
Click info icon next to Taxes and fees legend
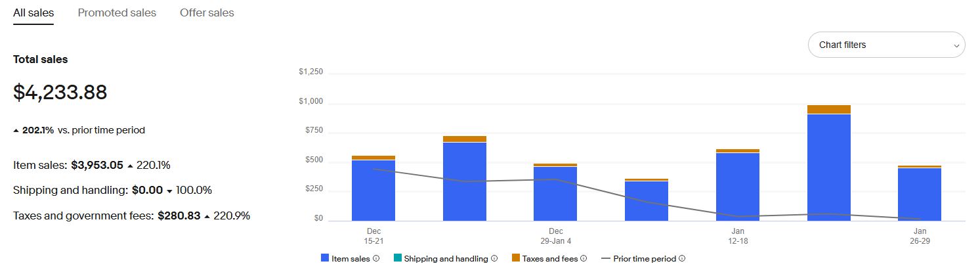pos(584,259)
